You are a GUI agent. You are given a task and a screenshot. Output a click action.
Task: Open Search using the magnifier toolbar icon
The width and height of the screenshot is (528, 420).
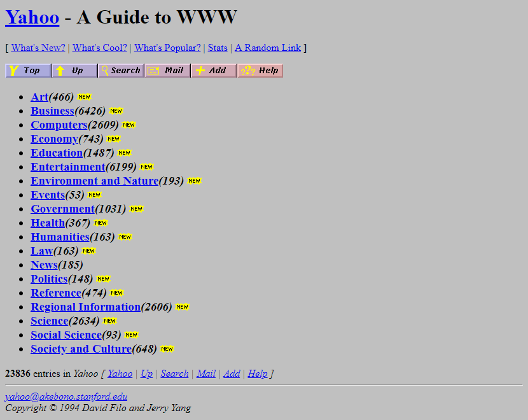tap(120, 70)
